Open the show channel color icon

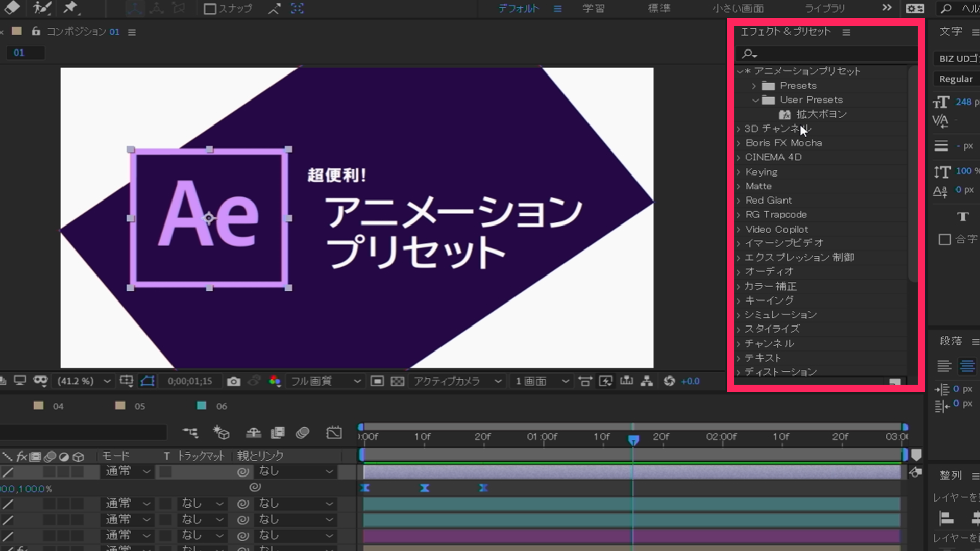tap(275, 381)
